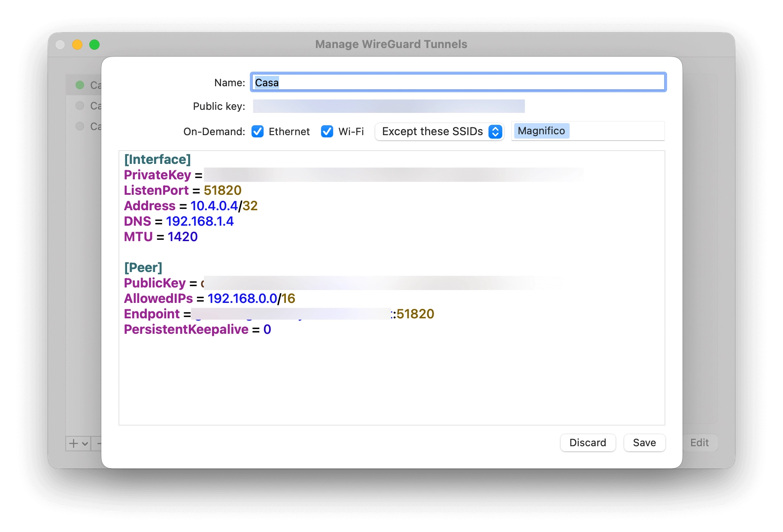Click the ListenPort value 51820

pos(222,190)
